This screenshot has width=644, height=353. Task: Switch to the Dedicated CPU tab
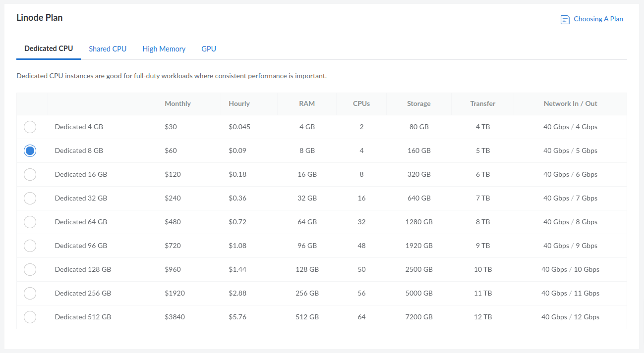click(x=49, y=49)
